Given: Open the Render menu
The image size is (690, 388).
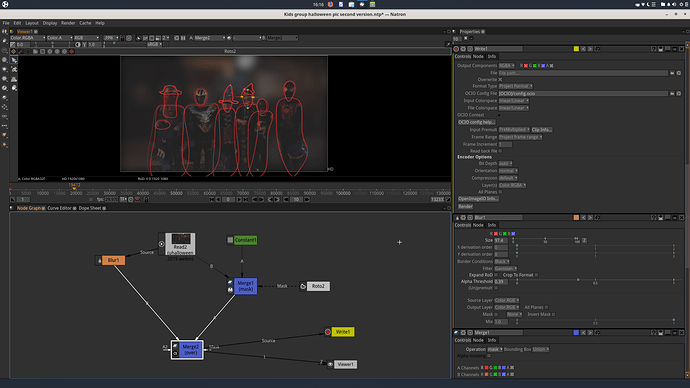Looking at the screenshot, I should pos(68,23).
